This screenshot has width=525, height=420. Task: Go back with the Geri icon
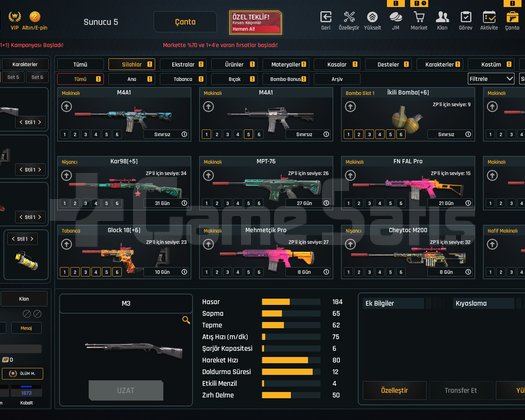(326, 17)
